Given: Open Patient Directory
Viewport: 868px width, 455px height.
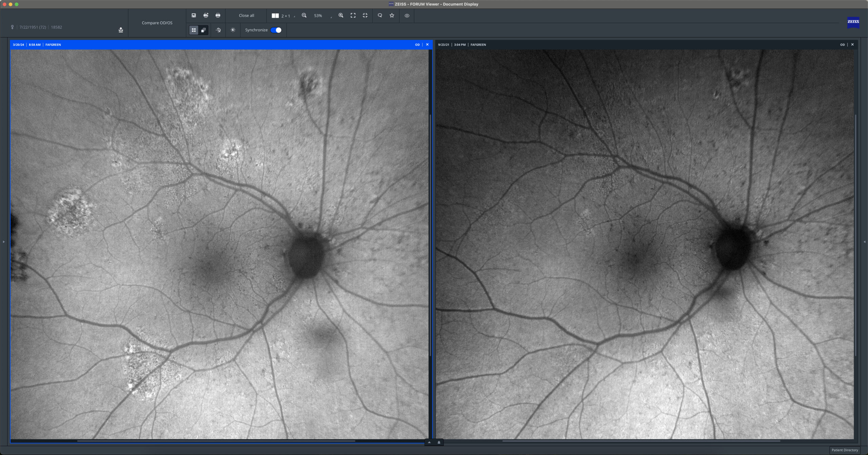Looking at the screenshot, I should pos(845,450).
